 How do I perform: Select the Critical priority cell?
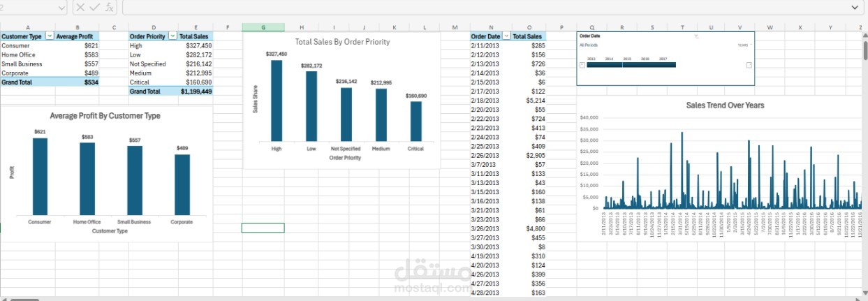point(152,82)
